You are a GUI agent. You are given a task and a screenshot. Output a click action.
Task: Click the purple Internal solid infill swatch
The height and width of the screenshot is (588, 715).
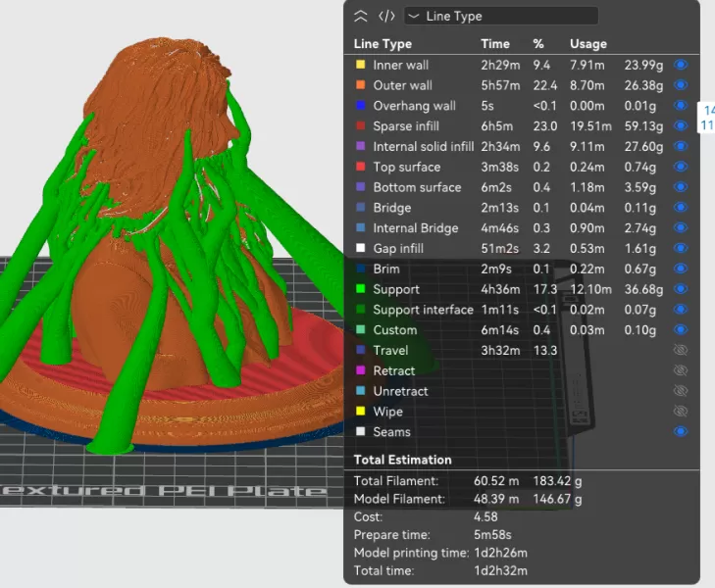click(x=360, y=146)
